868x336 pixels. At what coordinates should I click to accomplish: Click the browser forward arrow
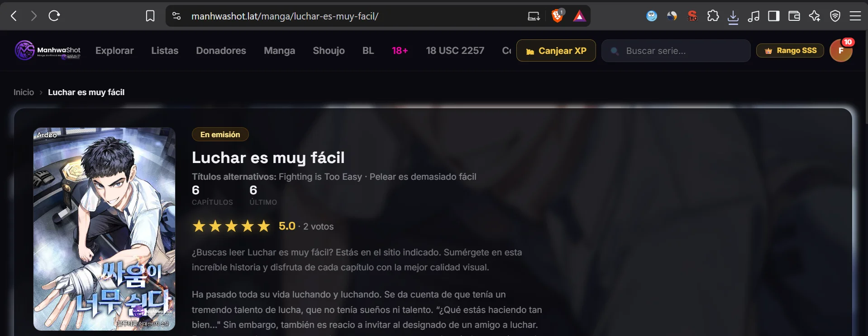click(x=34, y=16)
